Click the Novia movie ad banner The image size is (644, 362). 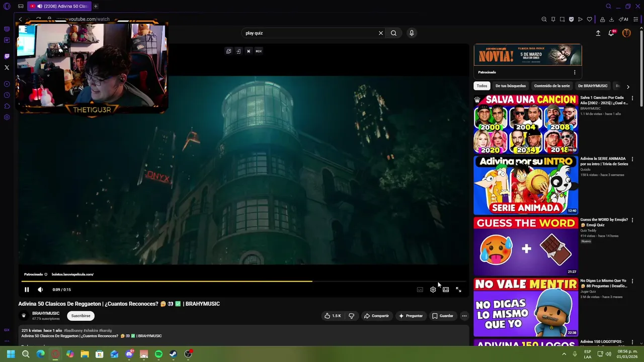click(x=528, y=55)
